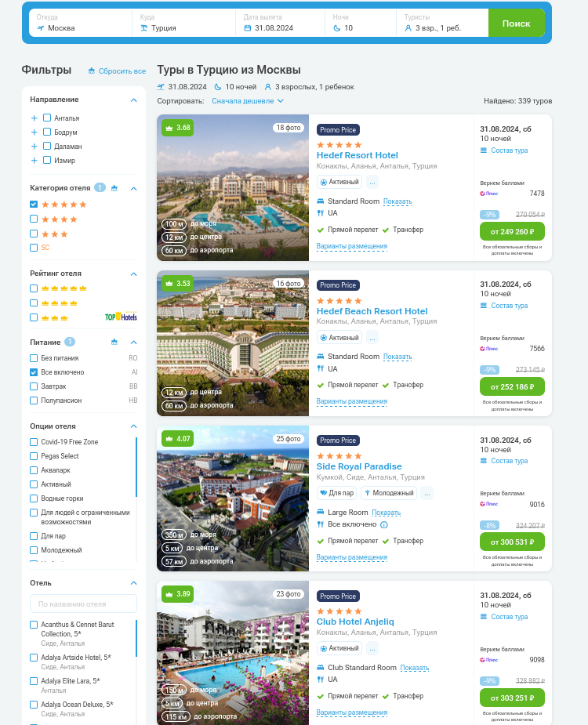Click the plane icon next to Москва

pyautogui.click(x=41, y=28)
